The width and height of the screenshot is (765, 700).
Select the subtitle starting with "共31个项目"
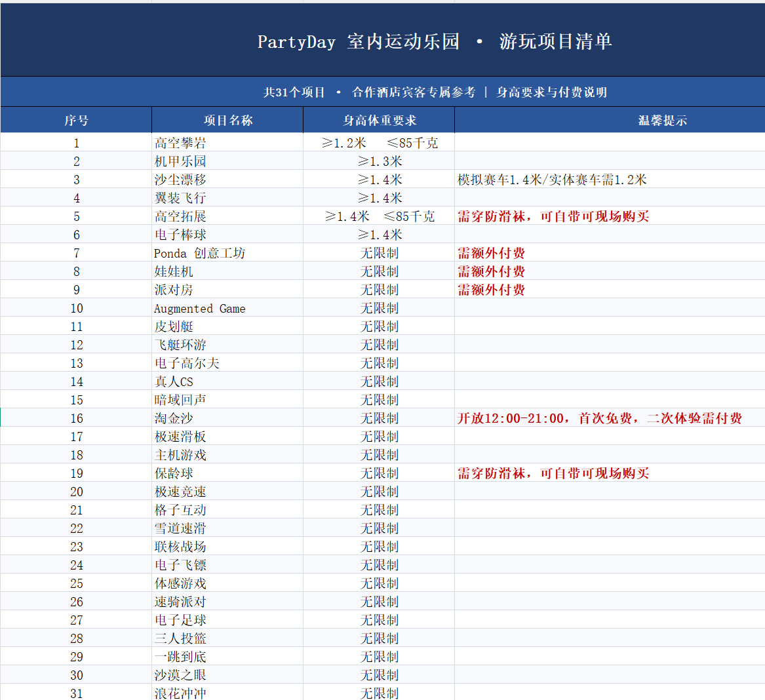[435, 92]
